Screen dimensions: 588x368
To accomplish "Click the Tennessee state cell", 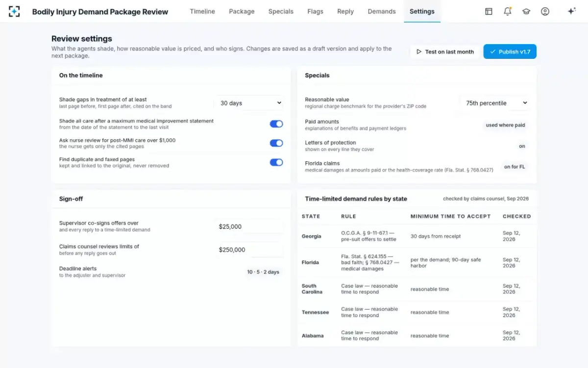I will 315,313.
